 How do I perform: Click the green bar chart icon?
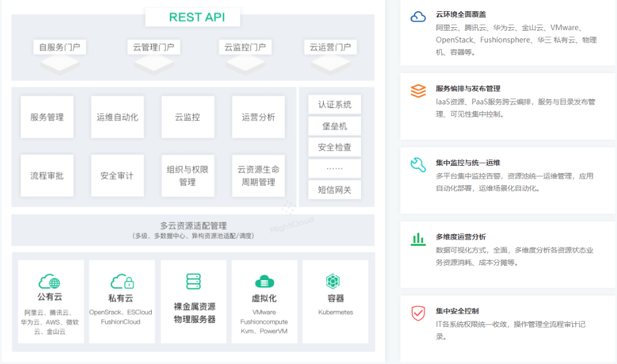tap(418, 239)
